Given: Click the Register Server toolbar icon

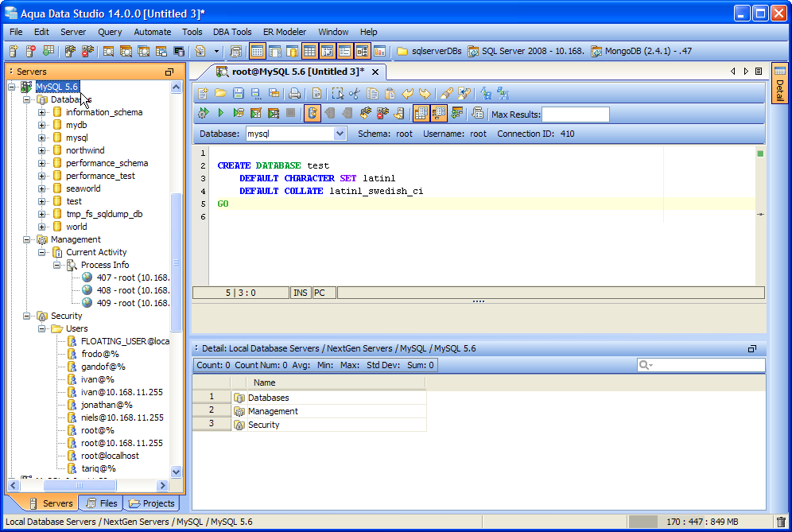Looking at the screenshot, I should pyautogui.click(x=14, y=51).
